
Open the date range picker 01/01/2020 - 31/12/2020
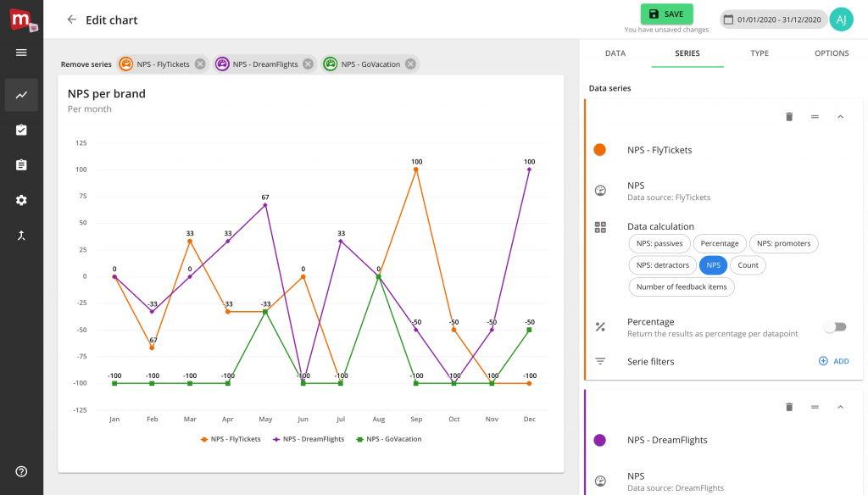(773, 20)
